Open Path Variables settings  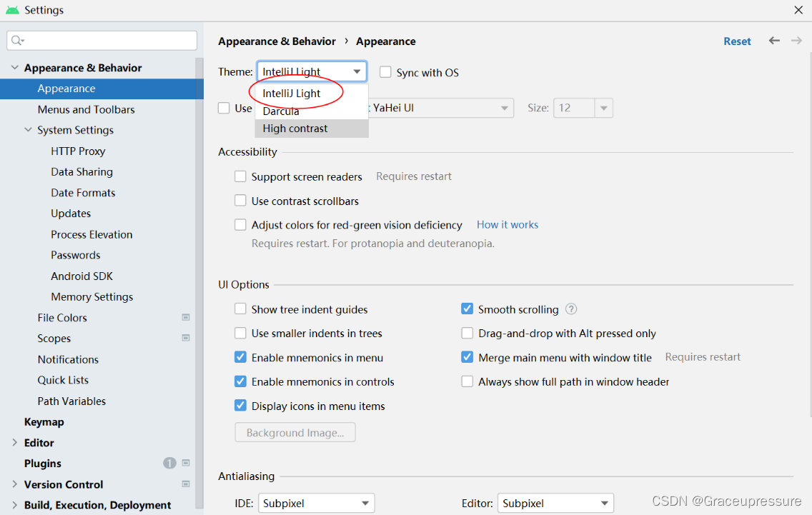[x=71, y=401]
